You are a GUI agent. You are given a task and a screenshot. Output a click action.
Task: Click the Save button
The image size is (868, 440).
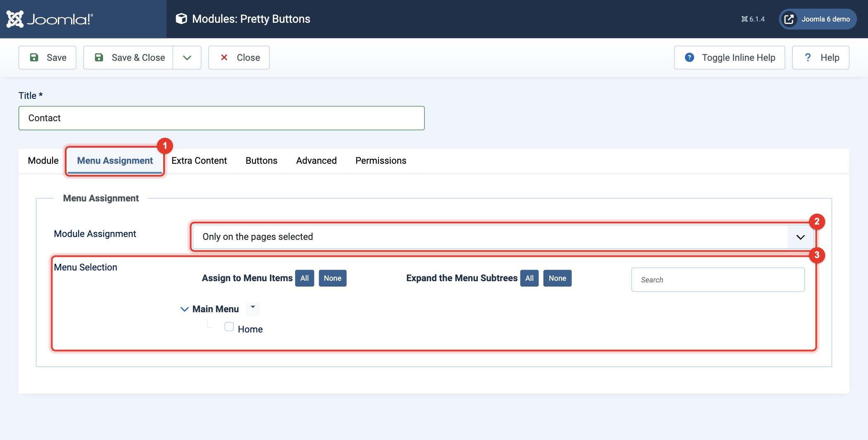tap(48, 57)
